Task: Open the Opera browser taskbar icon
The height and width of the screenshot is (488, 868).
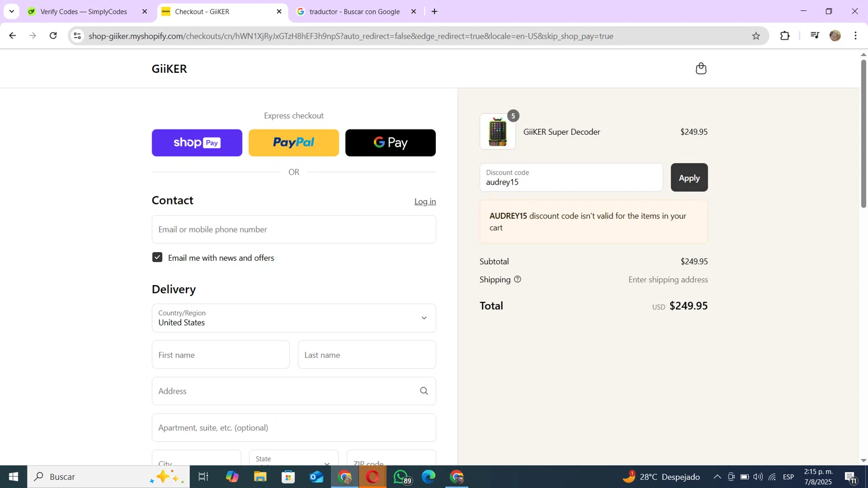Action: tap(373, 477)
